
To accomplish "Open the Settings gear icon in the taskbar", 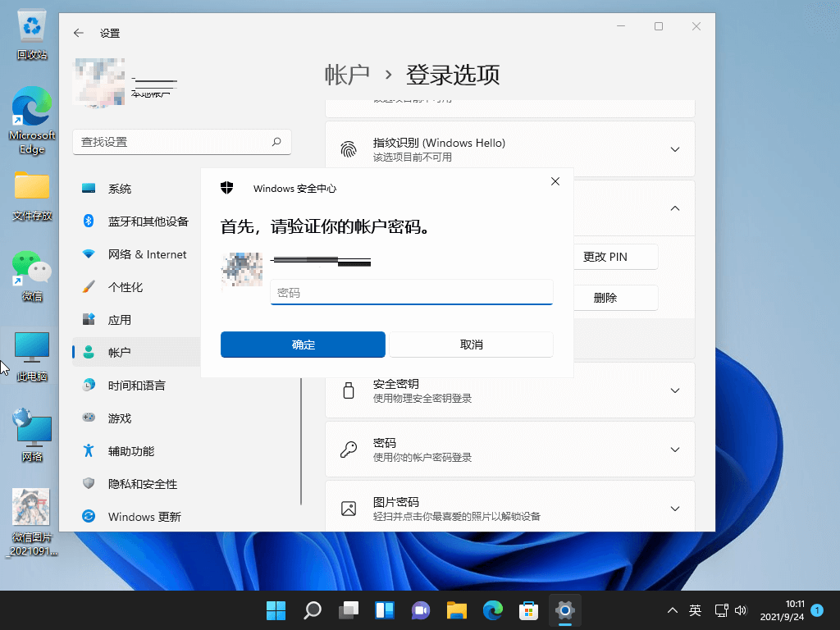I will [x=564, y=610].
